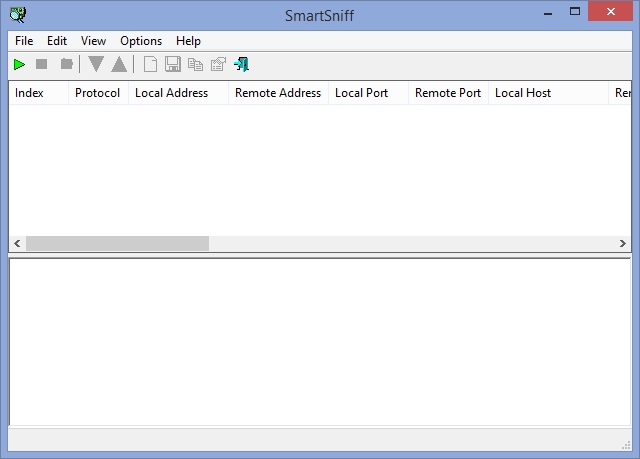Click the blank page toolbar icon
The image size is (640, 459).
click(x=151, y=65)
